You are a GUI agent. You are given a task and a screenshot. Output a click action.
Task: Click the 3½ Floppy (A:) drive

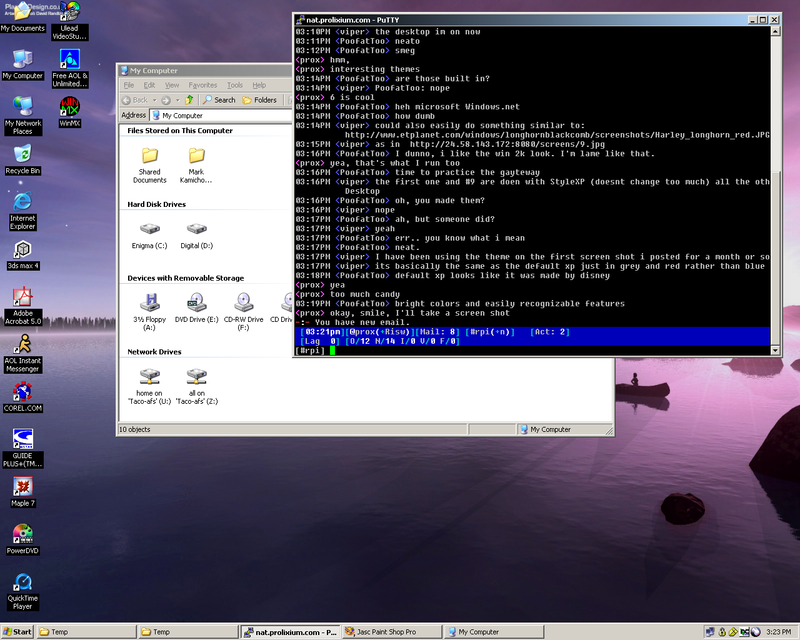click(x=149, y=304)
